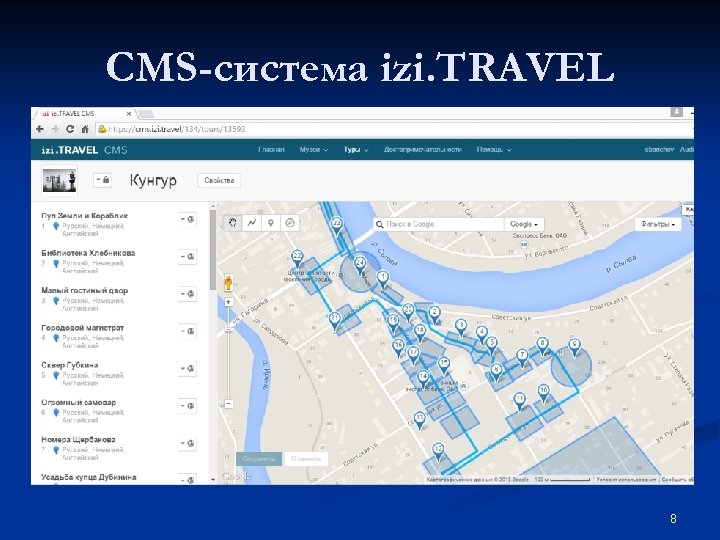Click map marker number 12
The height and width of the screenshot is (540, 720).
[438, 450]
